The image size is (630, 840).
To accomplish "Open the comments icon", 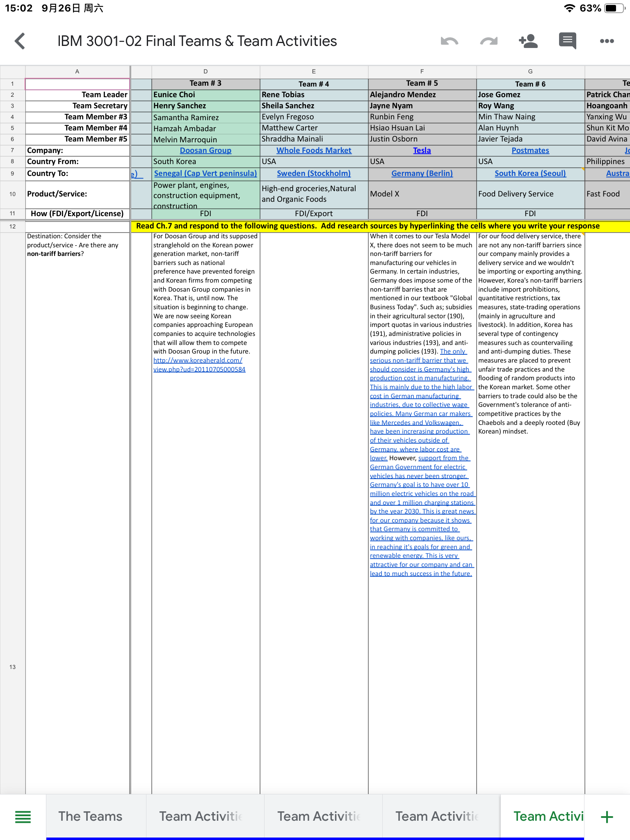I will [568, 41].
